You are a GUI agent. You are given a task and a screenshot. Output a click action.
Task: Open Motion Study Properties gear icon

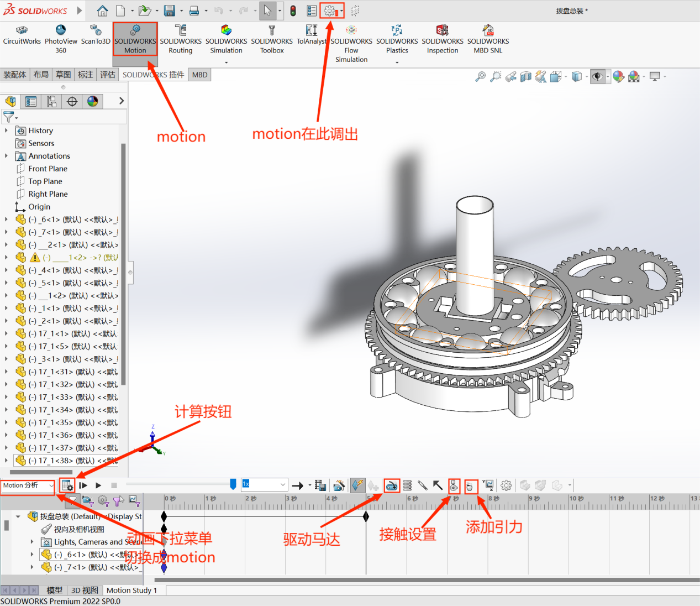tap(506, 485)
